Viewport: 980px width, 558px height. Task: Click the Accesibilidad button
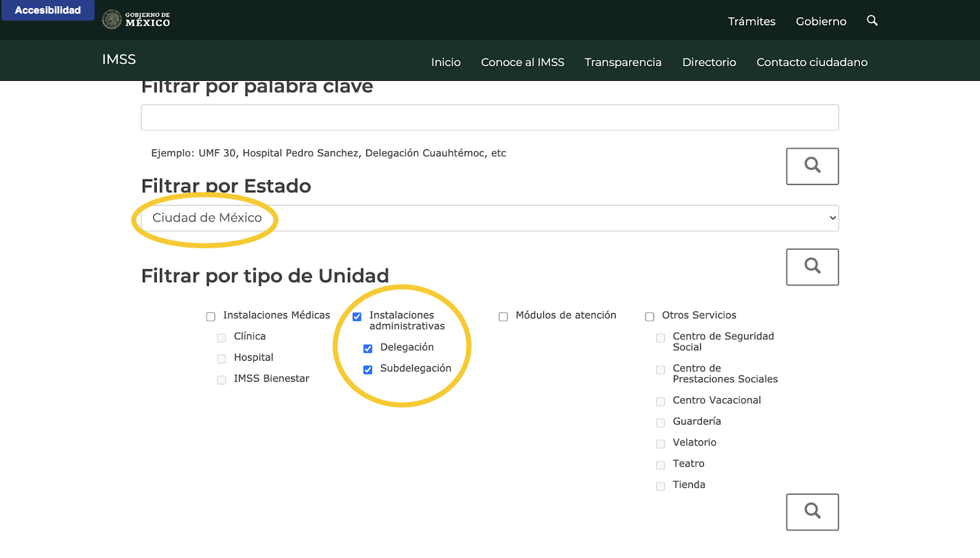pyautogui.click(x=48, y=10)
